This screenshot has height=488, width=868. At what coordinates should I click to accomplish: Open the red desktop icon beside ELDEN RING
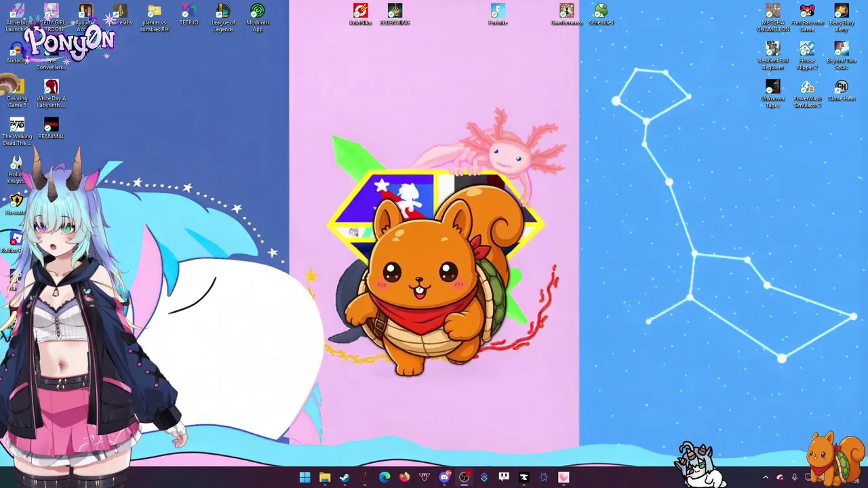pyautogui.click(x=360, y=15)
